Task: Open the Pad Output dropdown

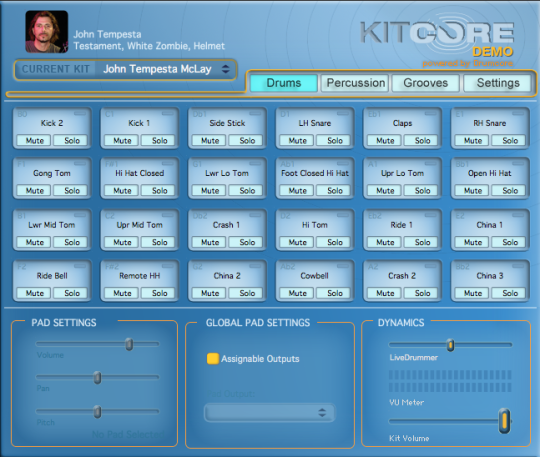Action: click(269, 413)
